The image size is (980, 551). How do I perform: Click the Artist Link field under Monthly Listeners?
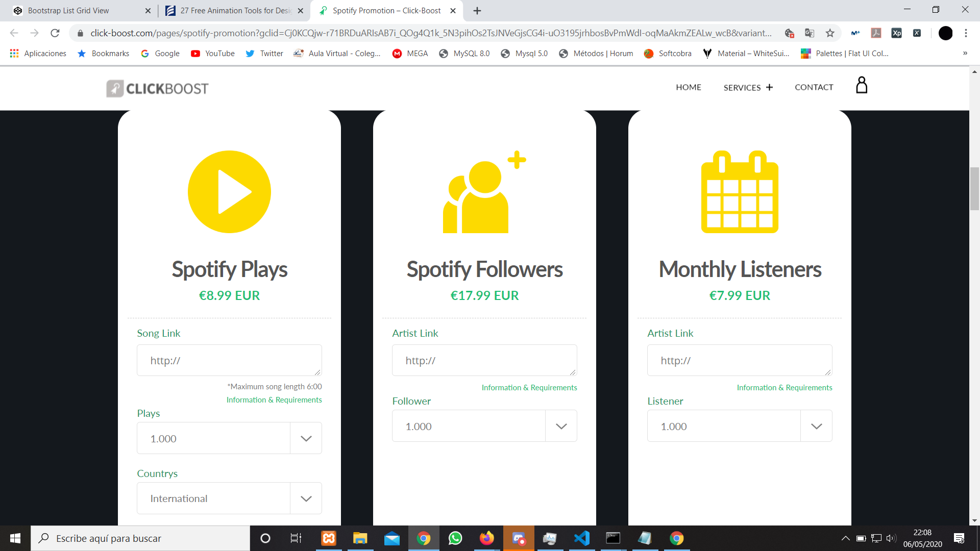(x=740, y=360)
